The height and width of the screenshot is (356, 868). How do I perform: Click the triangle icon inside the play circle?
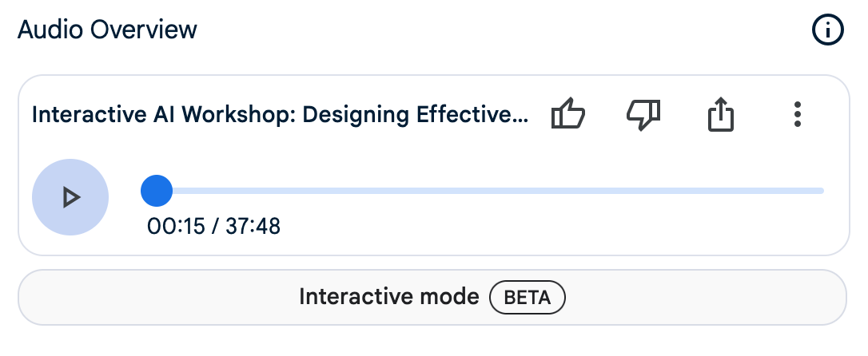(x=71, y=197)
